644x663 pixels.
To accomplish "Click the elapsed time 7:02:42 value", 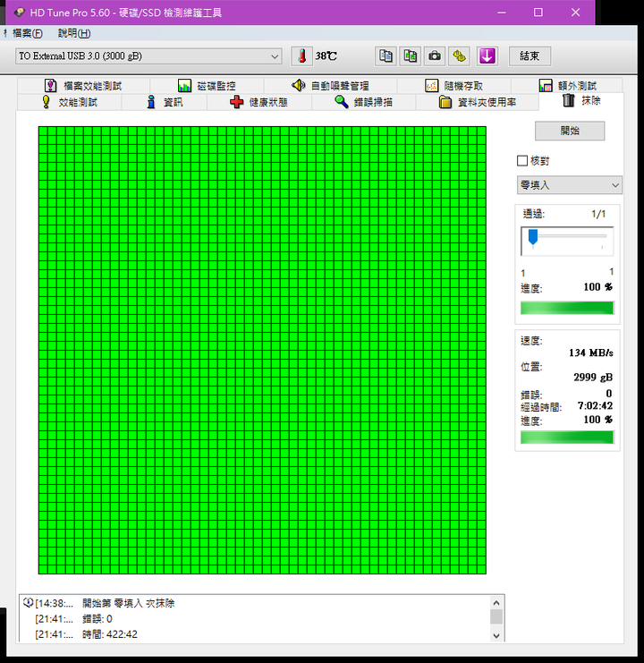I will [x=595, y=406].
